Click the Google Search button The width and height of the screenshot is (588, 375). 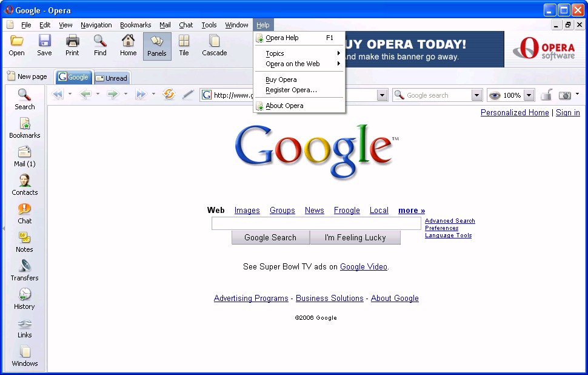[x=270, y=238]
